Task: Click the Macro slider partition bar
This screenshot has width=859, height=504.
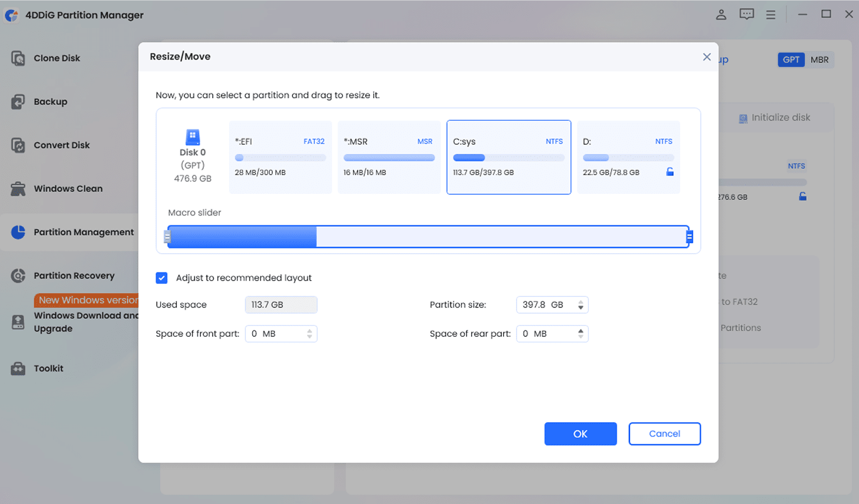Action: [x=428, y=237]
